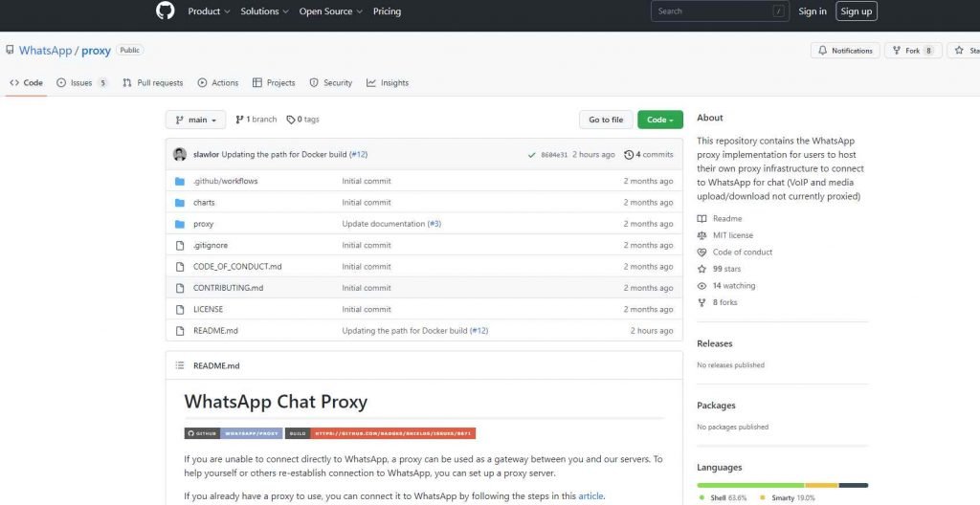Click the Search input field
This screenshot has width=980, height=505.
[713, 11]
